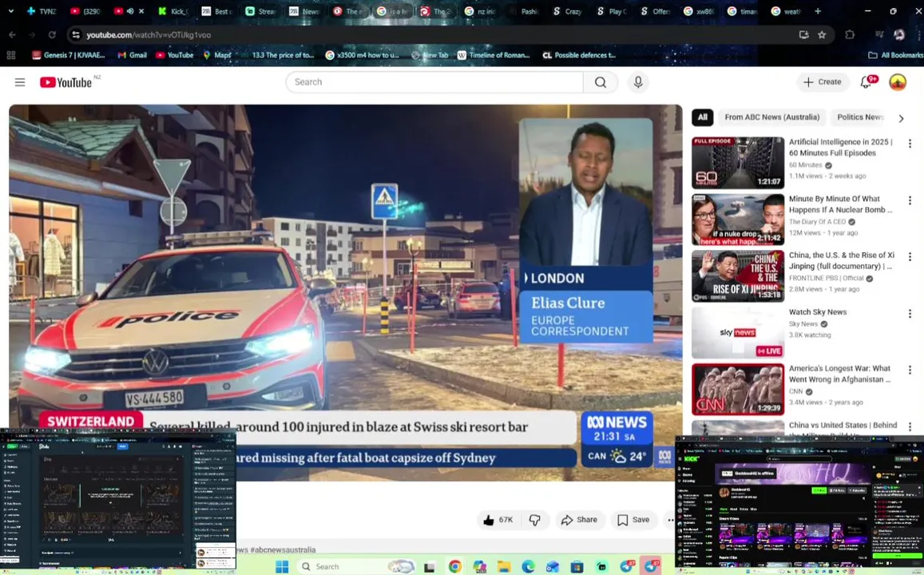Reload the YouTube page
The image size is (924, 575).
52,35
